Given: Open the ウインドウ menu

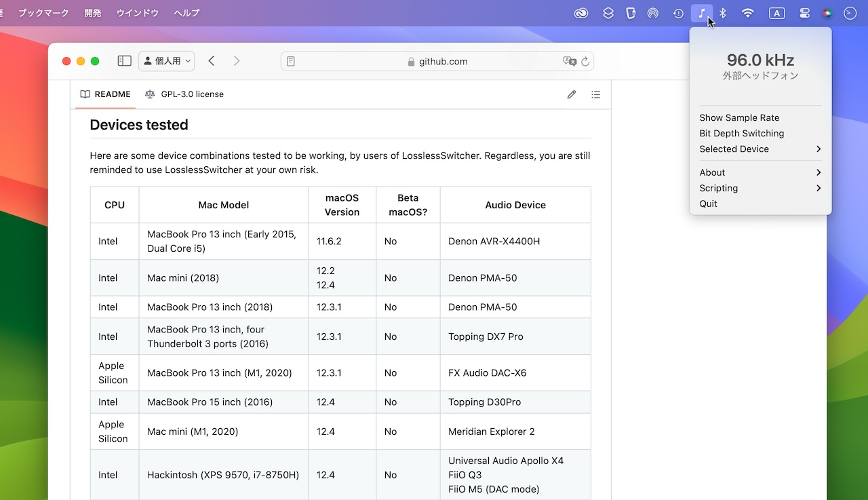Looking at the screenshot, I should tap(138, 13).
